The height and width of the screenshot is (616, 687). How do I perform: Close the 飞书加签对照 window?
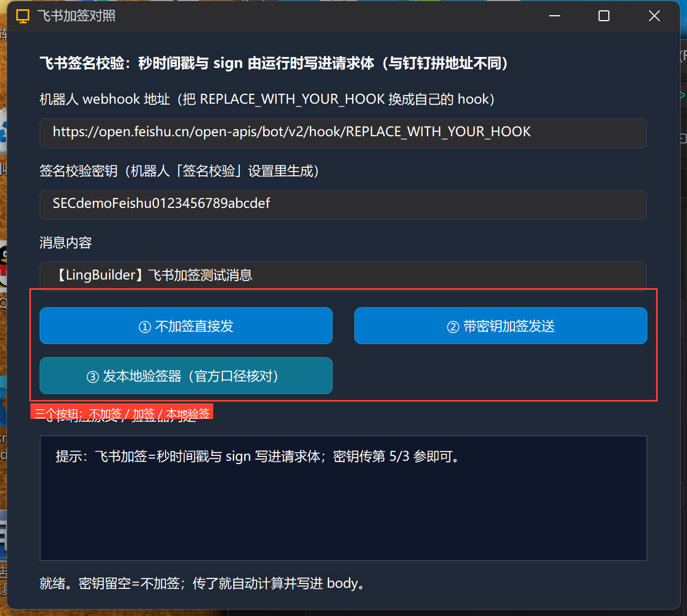tap(654, 16)
